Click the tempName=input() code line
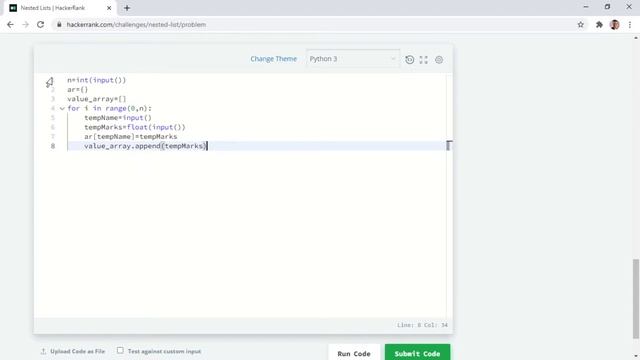640x360 pixels. (x=118, y=118)
